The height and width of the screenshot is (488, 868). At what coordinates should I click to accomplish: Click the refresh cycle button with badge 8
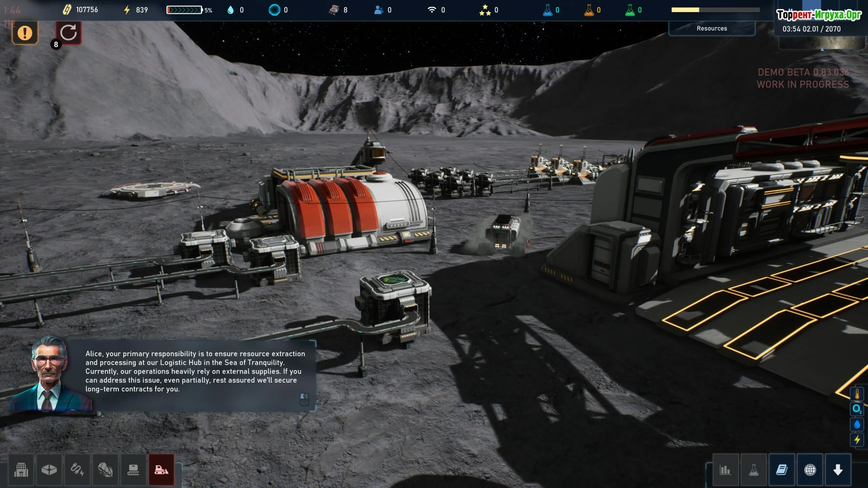[68, 33]
